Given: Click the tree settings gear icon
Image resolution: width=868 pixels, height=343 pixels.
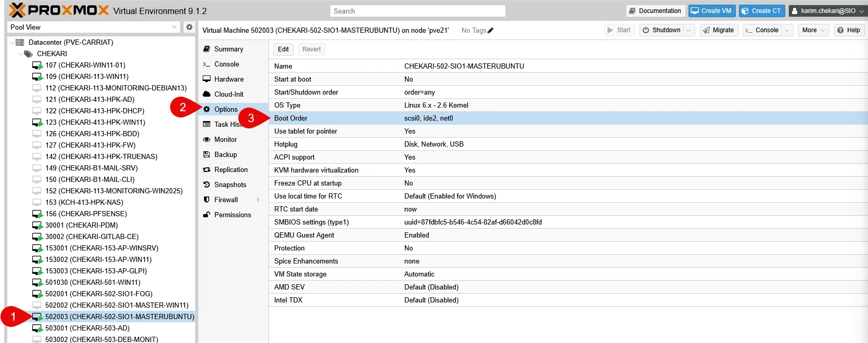Looking at the screenshot, I should coord(189,27).
